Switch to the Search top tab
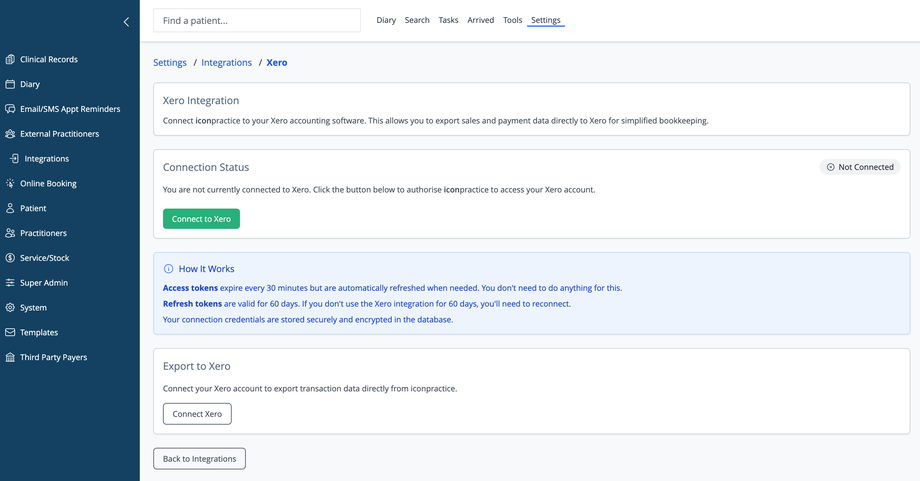 click(x=417, y=20)
